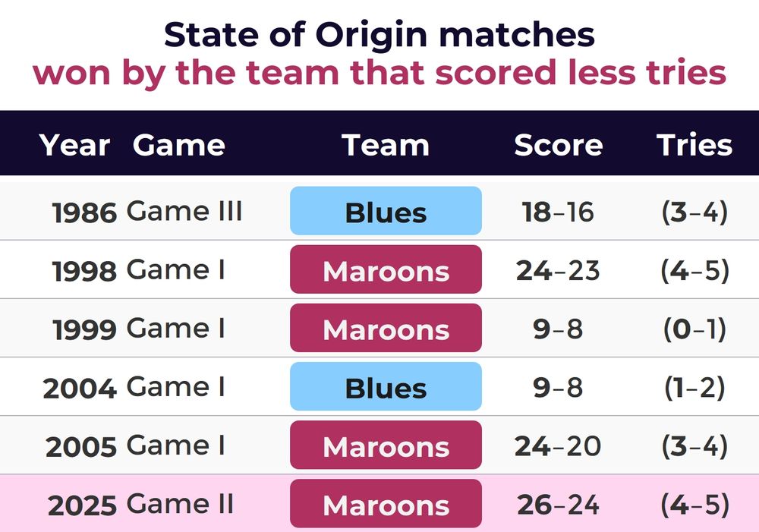Click the 26–24 score in highlighted row

tap(558, 505)
